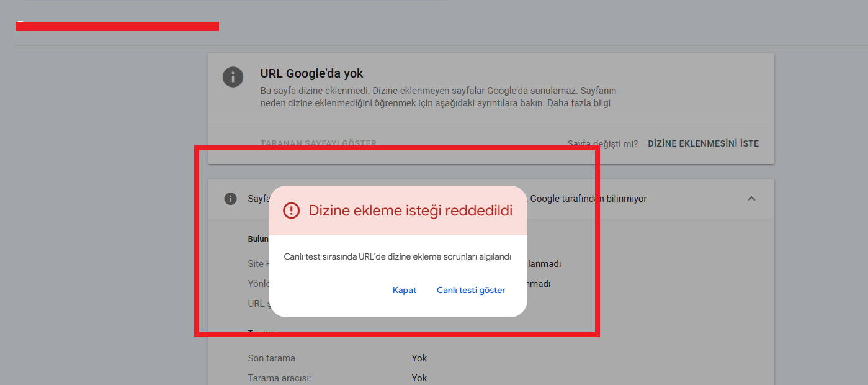Click dialog title Dizine ekleme isteği reddedildi
Viewport: 868px width, 385px height.
411,211
